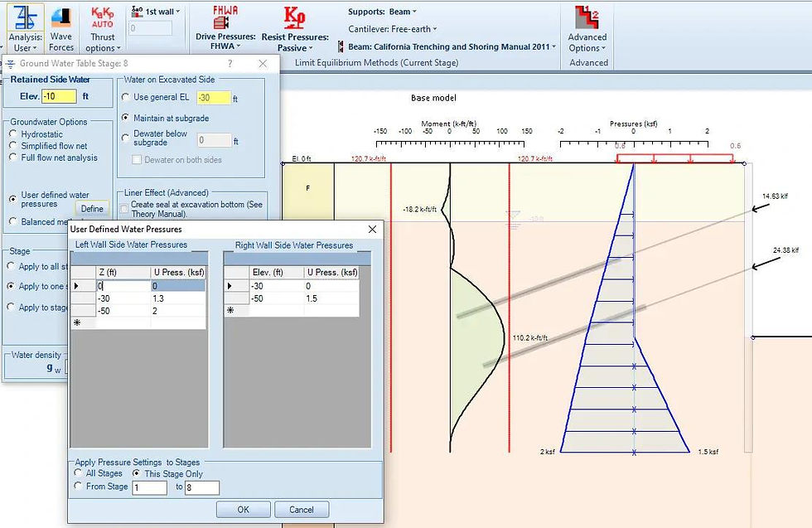Viewport: 812px width, 528px height.
Task: Click the help question mark in Ground Water Table dialog
Action: tap(230, 63)
